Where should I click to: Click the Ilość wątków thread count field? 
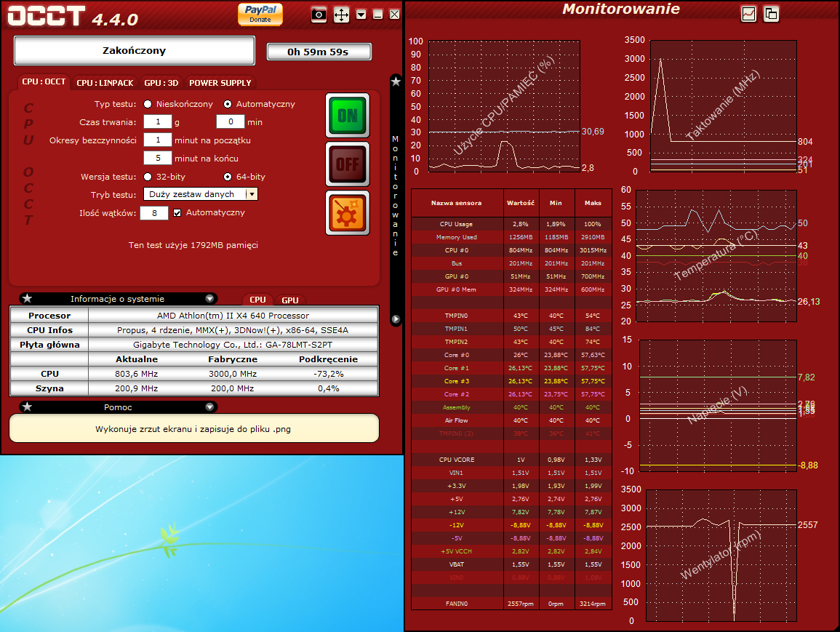click(154, 213)
